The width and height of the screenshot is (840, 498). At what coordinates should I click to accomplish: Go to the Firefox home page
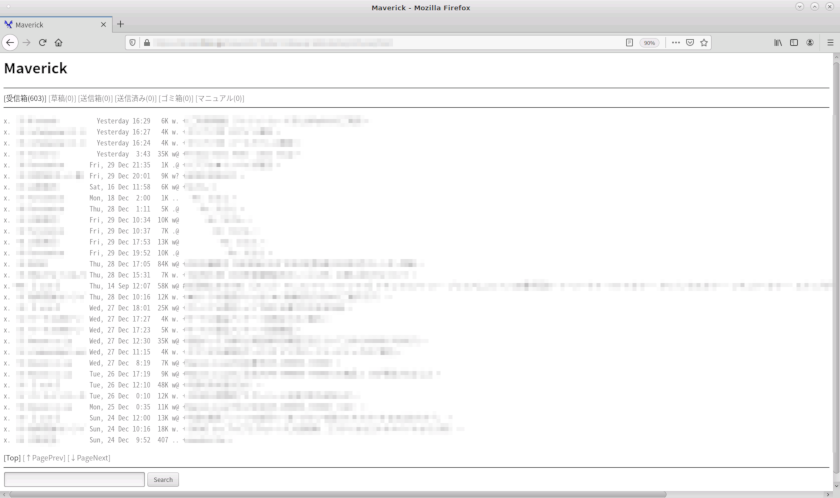(x=59, y=43)
